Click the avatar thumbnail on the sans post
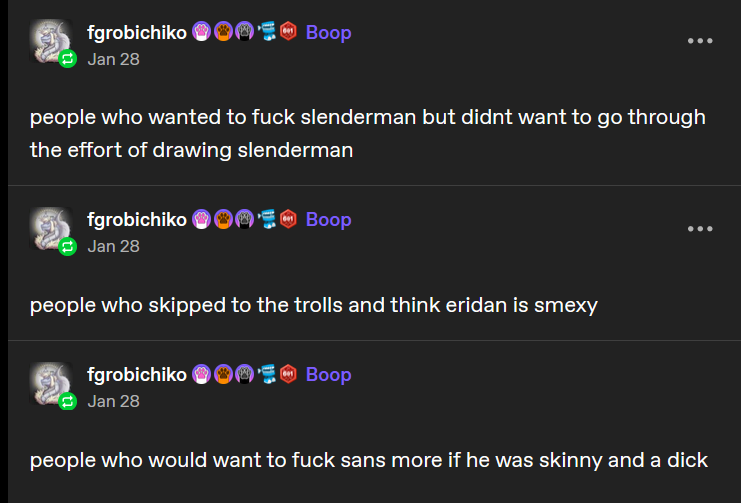 click(51, 383)
